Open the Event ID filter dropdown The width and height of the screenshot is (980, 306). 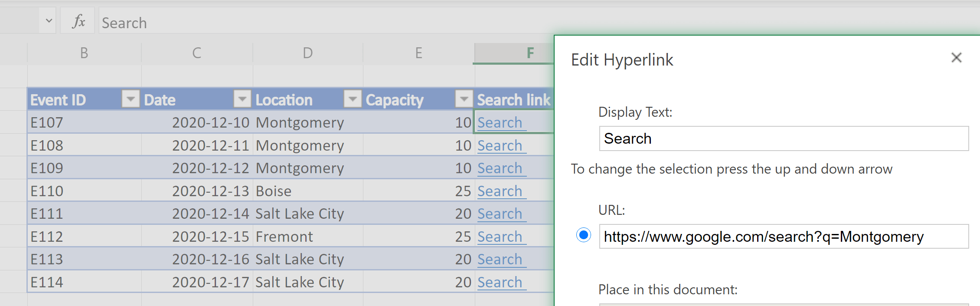click(130, 99)
